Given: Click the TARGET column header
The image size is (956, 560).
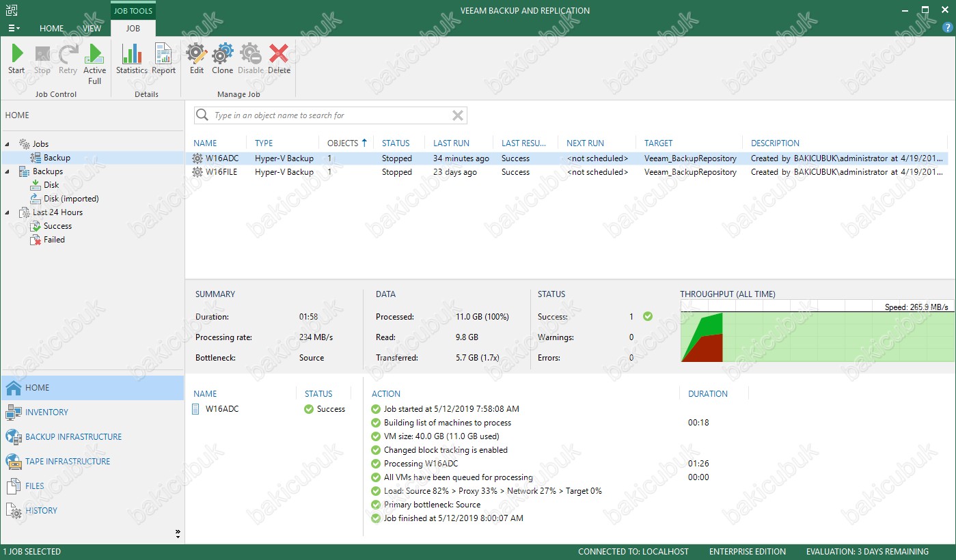Looking at the screenshot, I should [659, 143].
